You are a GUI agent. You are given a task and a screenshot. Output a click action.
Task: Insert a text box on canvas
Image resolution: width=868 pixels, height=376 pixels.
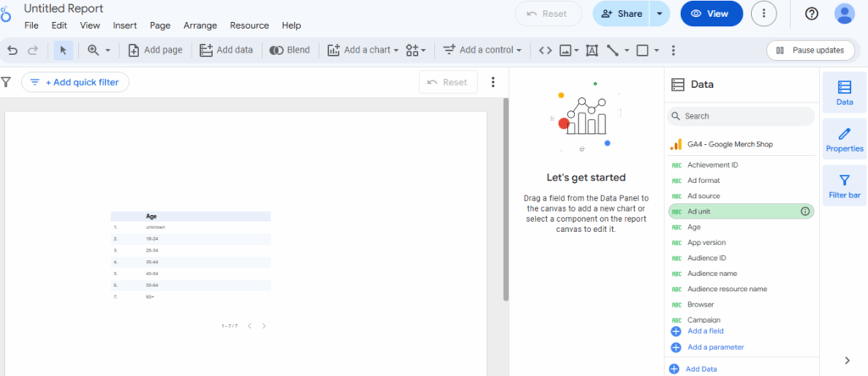tap(592, 50)
